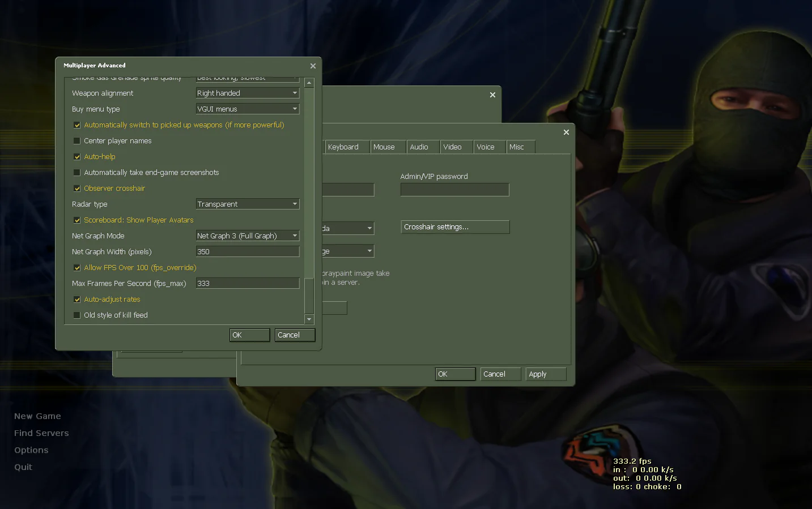Open Weapon alignment dropdown
This screenshot has height=509, width=812.
point(248,93)
